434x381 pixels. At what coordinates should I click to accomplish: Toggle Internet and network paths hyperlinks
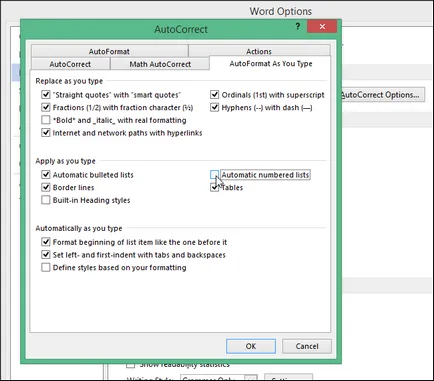46,133
